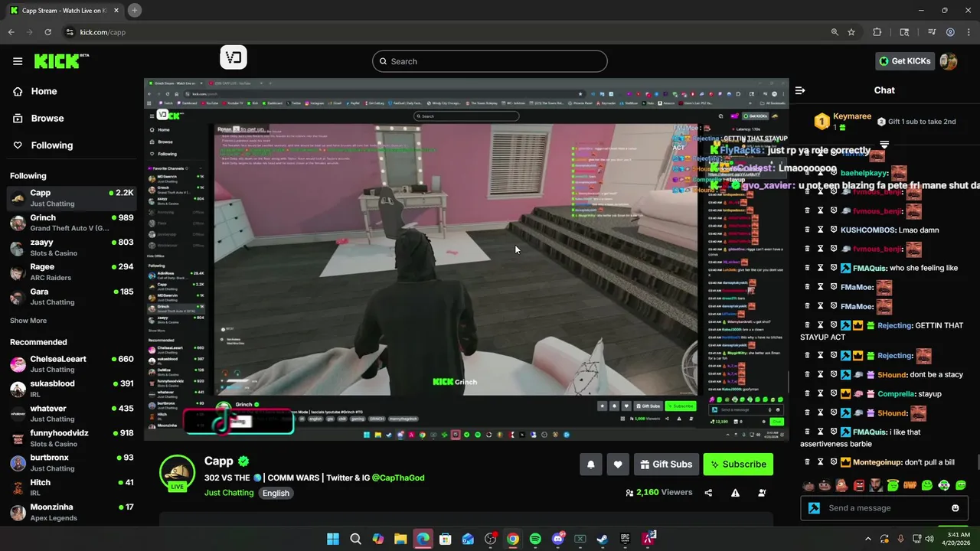Click the user icon next to the report icon
Image resolution: width=980 pixels, height=551 pixels.
pos(762,493)
